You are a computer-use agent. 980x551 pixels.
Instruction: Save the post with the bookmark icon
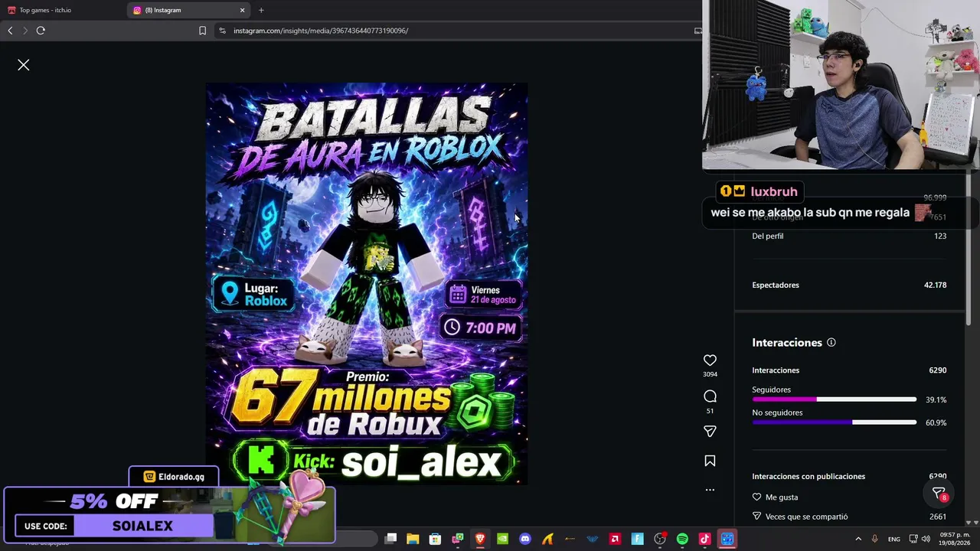point(710,461)
